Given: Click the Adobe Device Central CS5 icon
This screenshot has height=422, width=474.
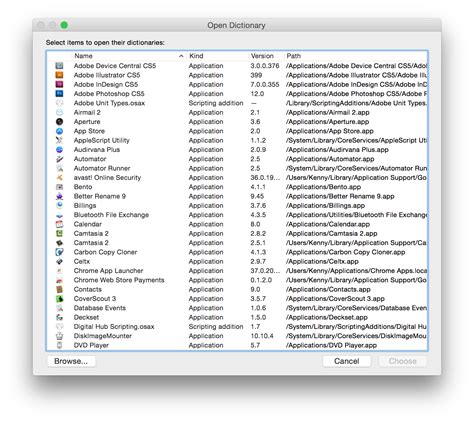Looking at the screenshot, I should (x=59, y=66).
